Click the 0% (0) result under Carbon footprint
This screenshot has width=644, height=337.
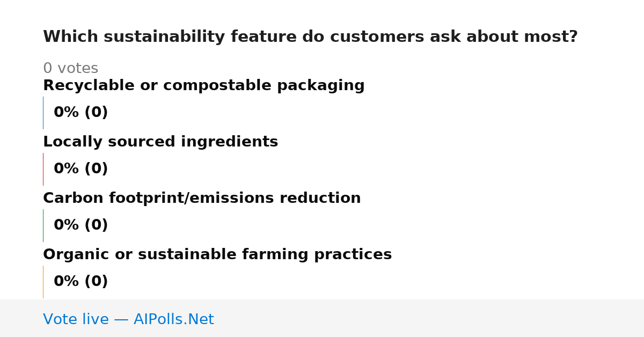(81, 225)
